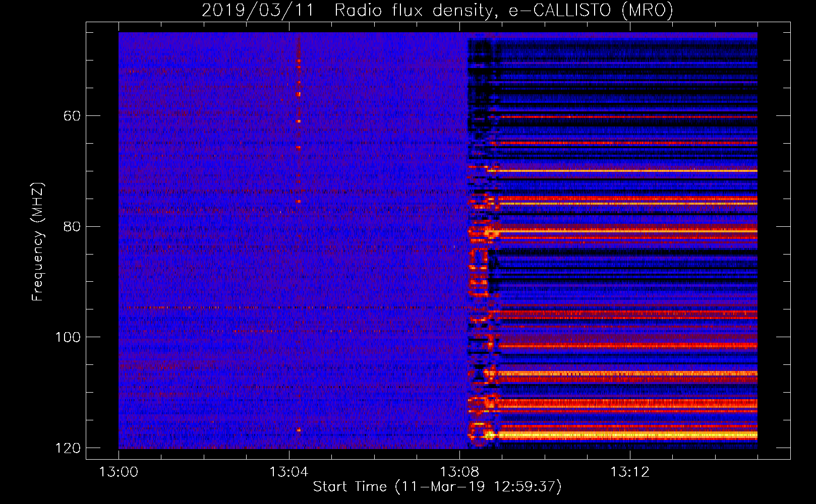816x504 pixels.
Task: Click the plot title '2019/03/11 Radio flux density'
Action: pyautogui.click(x=437, y=11)
